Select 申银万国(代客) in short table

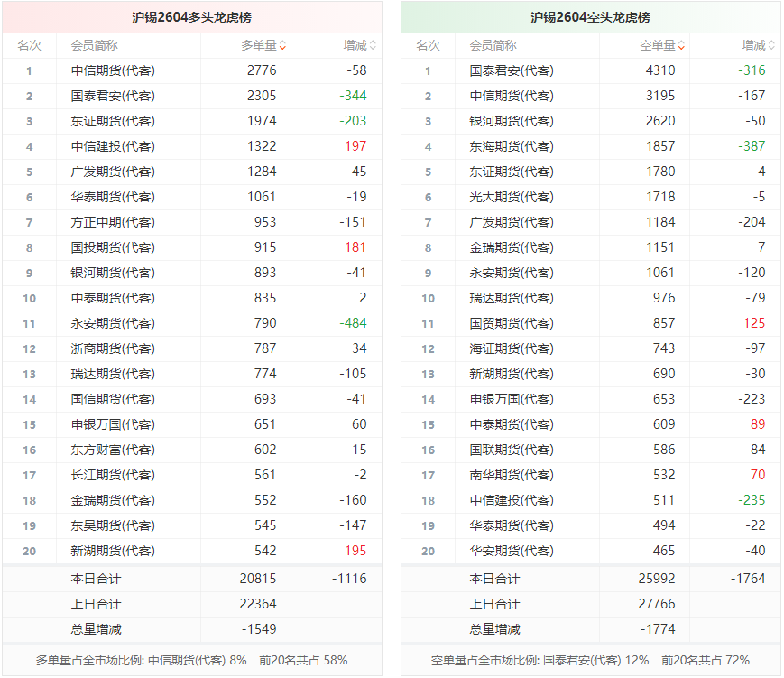point(512,399)
